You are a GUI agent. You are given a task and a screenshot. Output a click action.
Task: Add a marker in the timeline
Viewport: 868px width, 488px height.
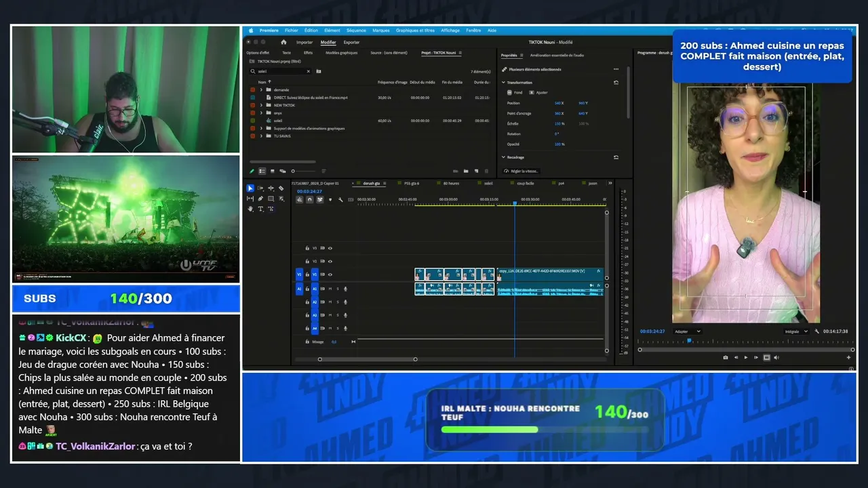330,199
